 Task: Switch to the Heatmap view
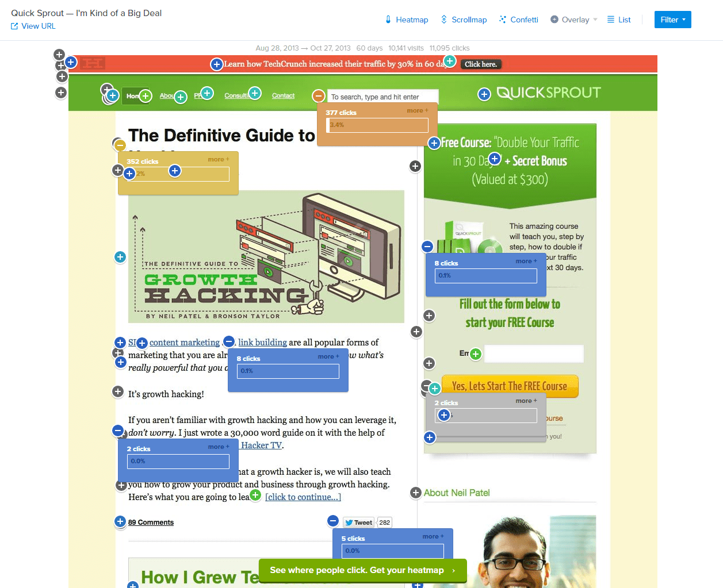tap(407, 20)
